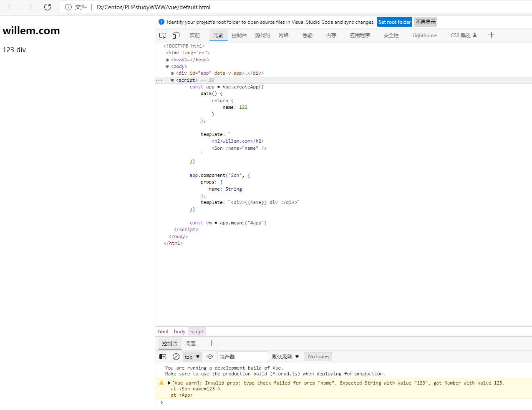Expand the Vue warn message triangle
Image resolution: width=532 pixels, height=410 pixels.
pos(169,383)
